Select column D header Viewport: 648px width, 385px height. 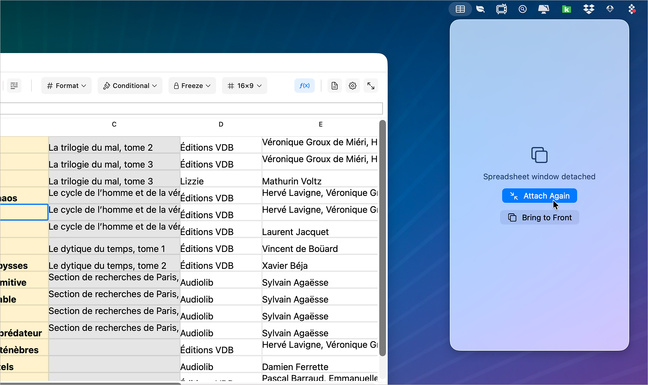point(221,124)
